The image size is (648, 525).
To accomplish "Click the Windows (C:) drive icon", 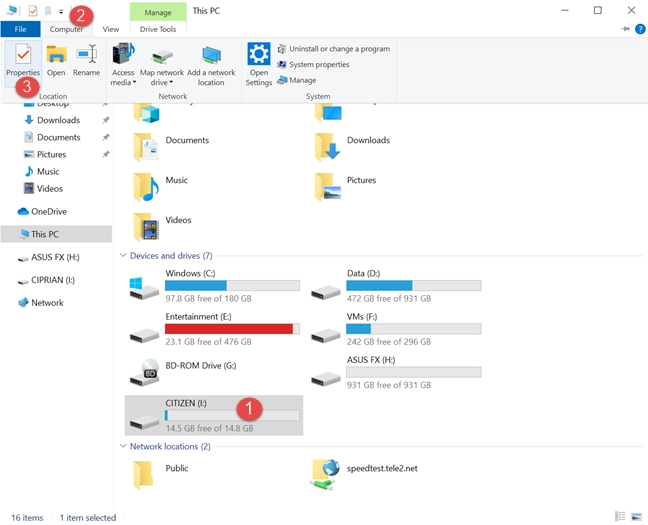I will pyautogui.click(x=144, y=289).
